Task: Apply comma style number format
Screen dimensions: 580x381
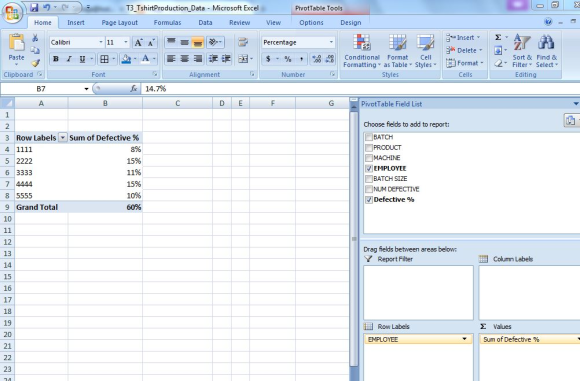Action: click(x=301, y=59)
